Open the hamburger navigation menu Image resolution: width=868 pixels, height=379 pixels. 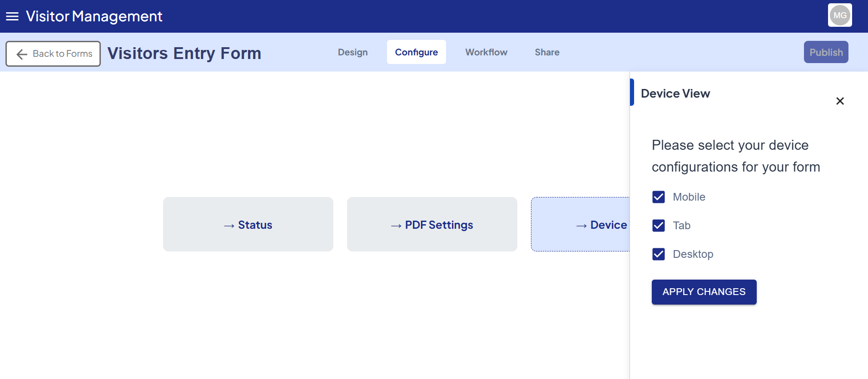[x=12, y=16]
